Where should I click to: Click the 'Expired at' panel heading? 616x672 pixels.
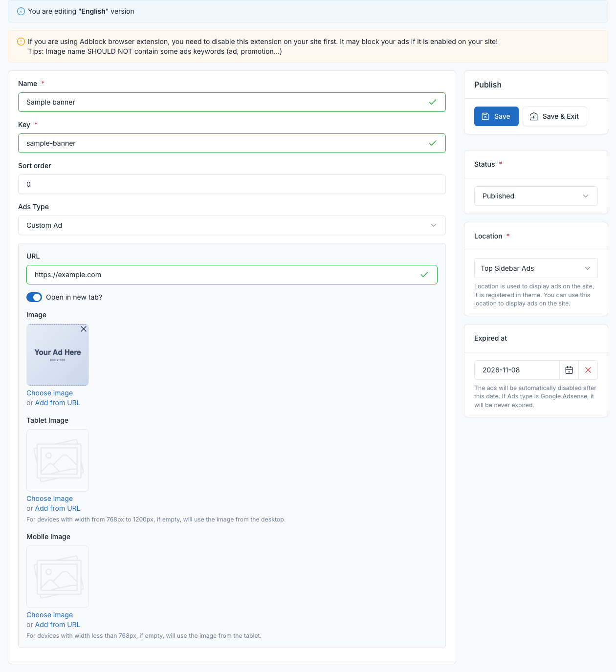tap(490, 338)
